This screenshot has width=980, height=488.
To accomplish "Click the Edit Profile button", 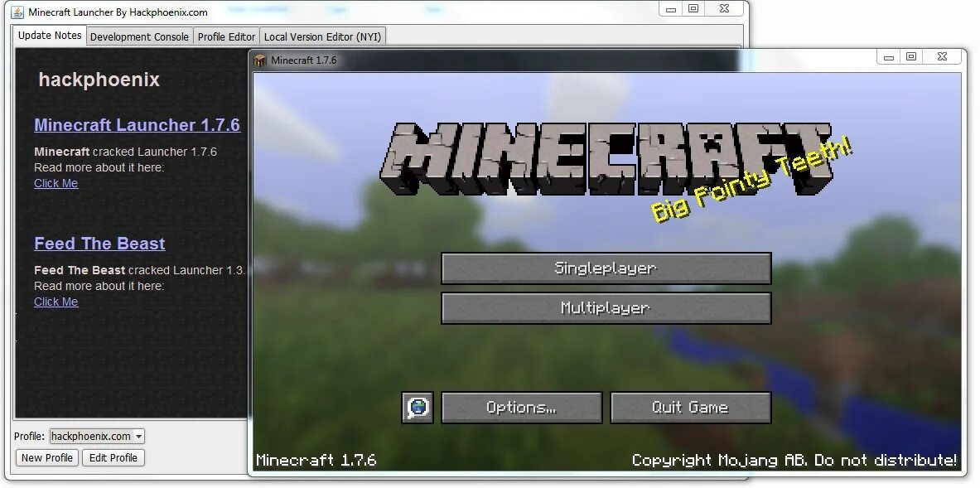I will [x=113, y=457].
